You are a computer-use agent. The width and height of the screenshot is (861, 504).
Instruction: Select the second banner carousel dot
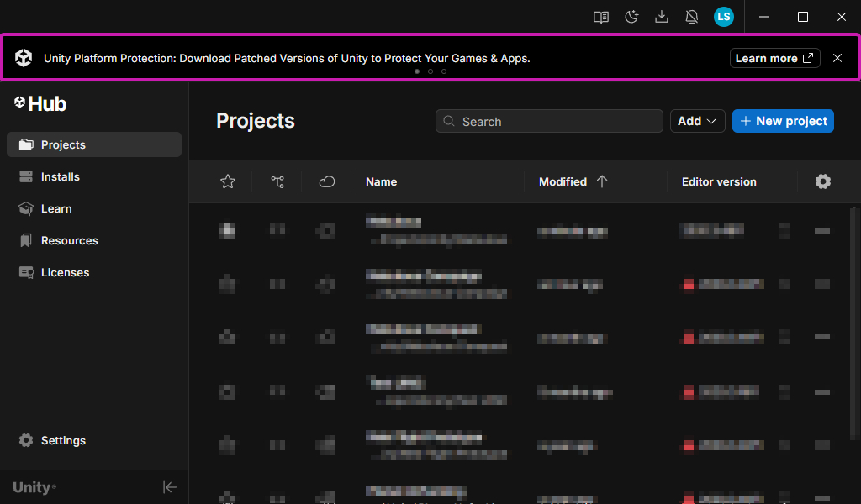[x=430, y=71]
